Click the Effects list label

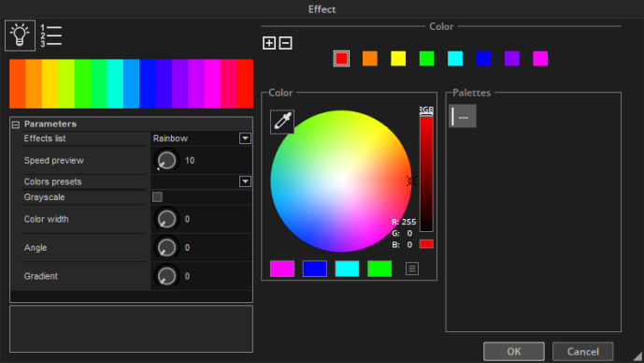click(x=45, y=138)
